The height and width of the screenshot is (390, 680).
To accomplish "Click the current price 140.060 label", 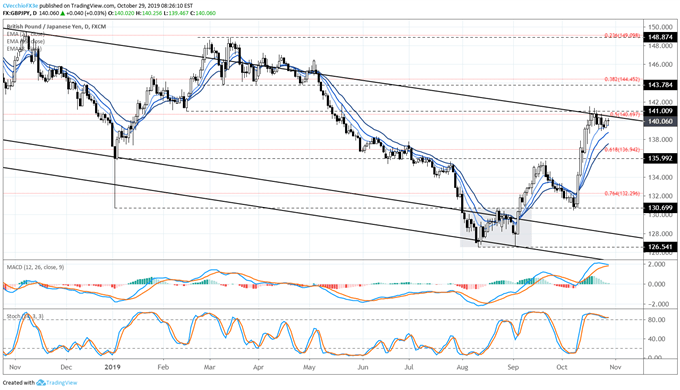I will point(660,121).
